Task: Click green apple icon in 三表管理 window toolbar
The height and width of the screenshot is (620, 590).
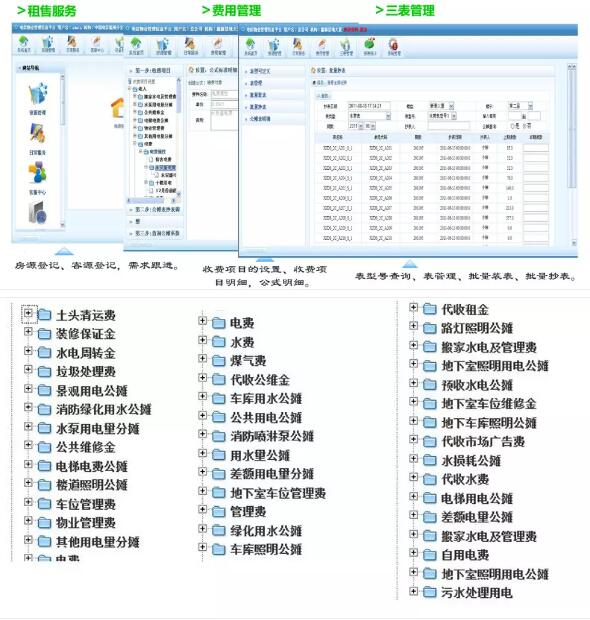Action: [369, 43]
